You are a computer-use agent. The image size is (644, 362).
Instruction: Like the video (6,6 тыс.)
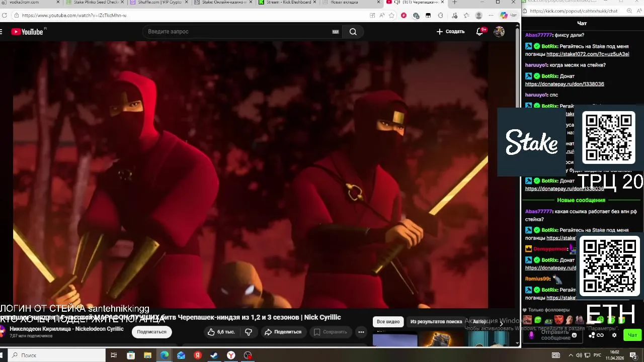point(221,332)
